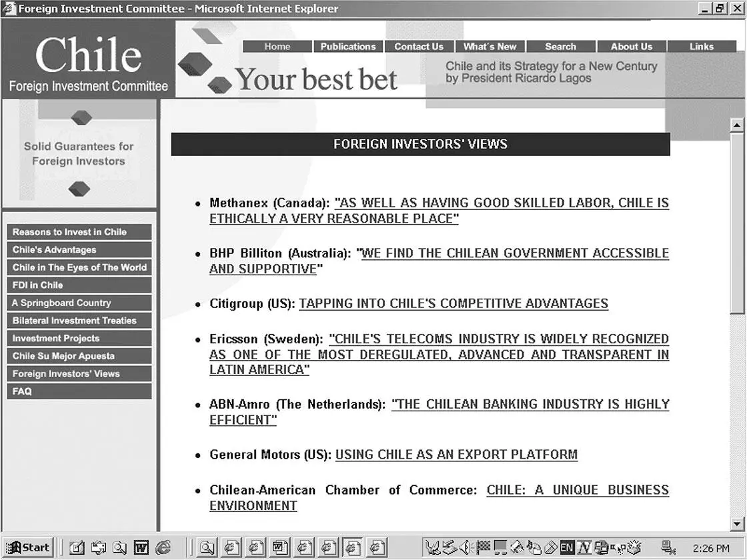This screenshot has height=560, width=747.
Task: Click the vertical scrollbar thumb
Action: [736, 224]
